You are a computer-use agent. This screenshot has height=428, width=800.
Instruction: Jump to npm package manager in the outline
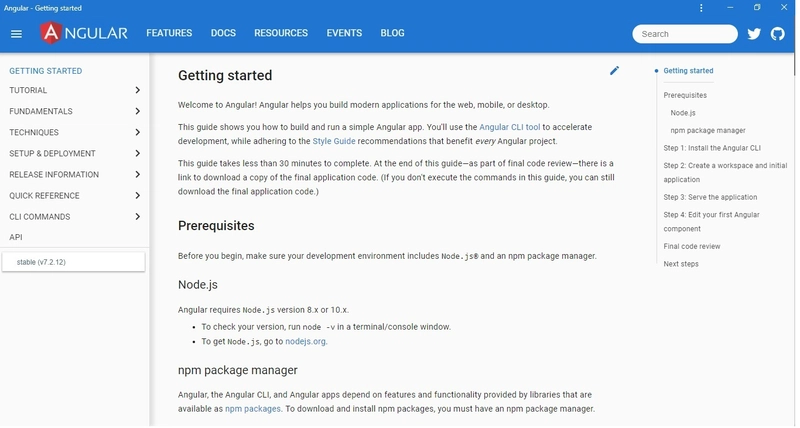pyautogui.click(x=708, y=131)
